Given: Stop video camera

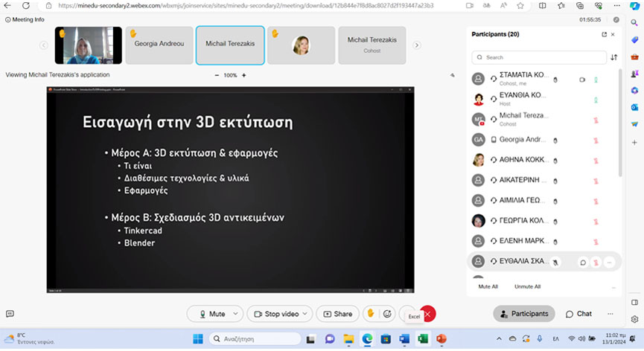Looking at the screenshot, I should pos(276,314).
